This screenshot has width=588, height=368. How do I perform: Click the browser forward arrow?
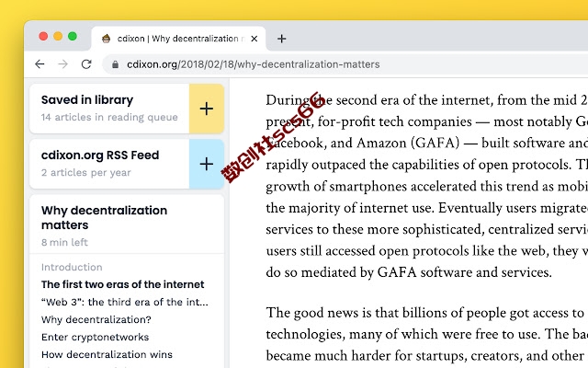point(63,64)
